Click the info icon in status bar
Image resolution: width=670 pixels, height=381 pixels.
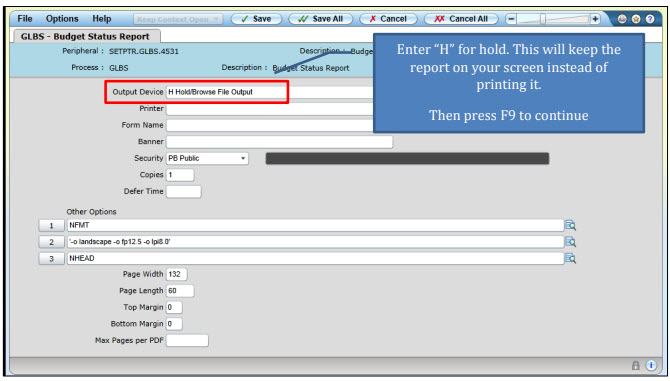pyautogui.click(x=651, y=365)
